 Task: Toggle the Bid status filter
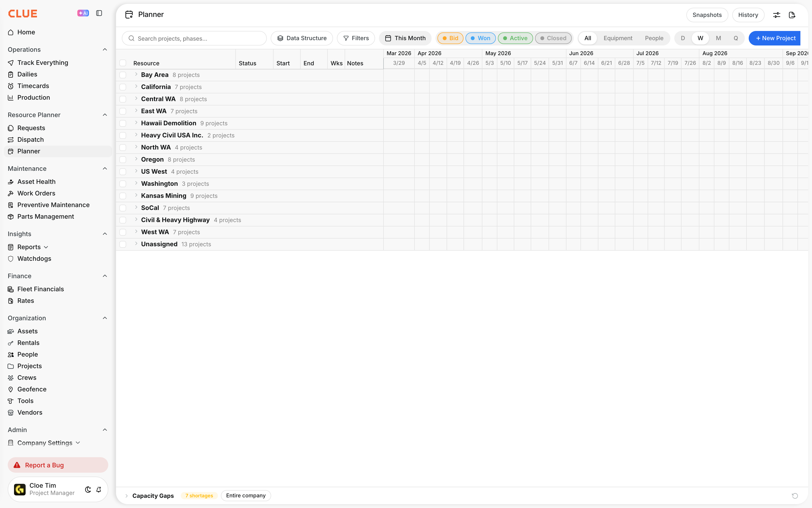click(450, 38)
